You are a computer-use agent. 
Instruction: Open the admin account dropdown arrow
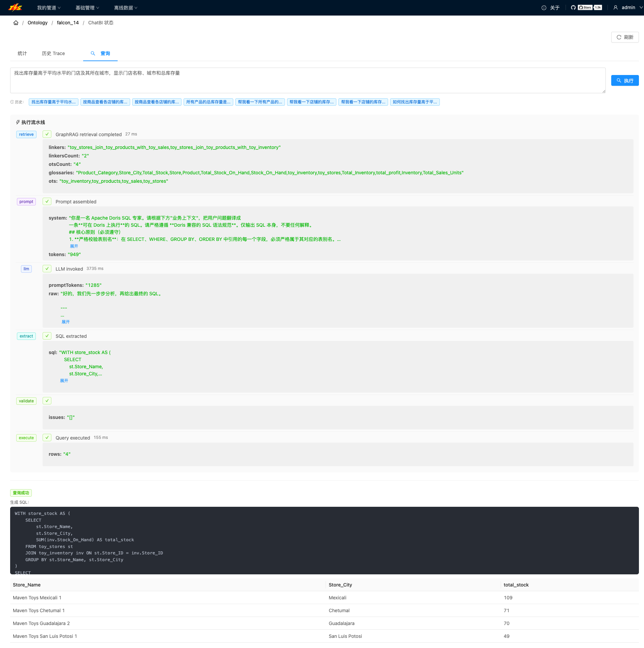point(641,7)
